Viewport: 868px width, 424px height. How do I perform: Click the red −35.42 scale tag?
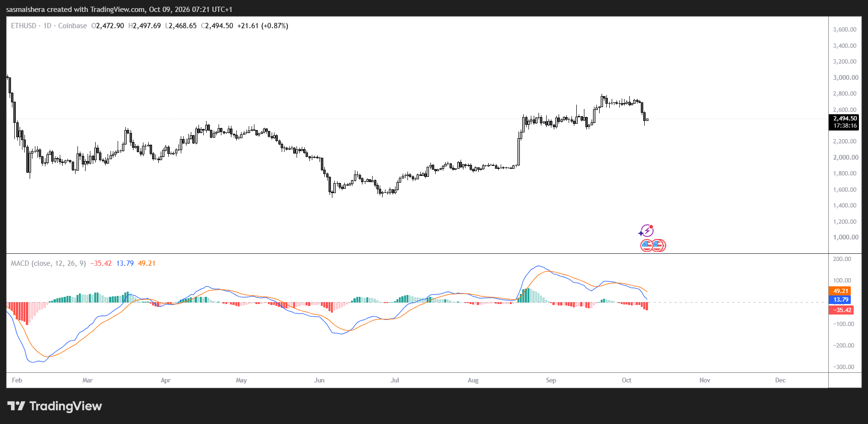841,310
